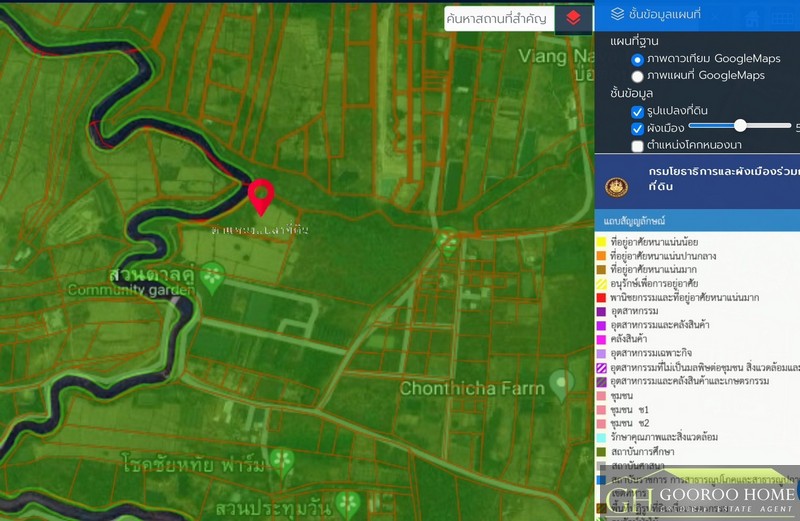Click the Chonthicha Farm map label
800x521 pixels.
click(x=472, y=388)
